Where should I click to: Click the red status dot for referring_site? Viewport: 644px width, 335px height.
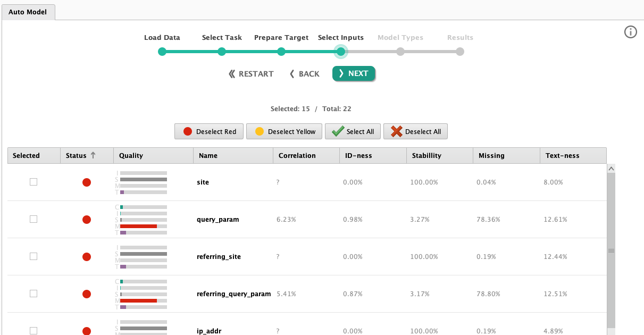(x=87, y=257)
